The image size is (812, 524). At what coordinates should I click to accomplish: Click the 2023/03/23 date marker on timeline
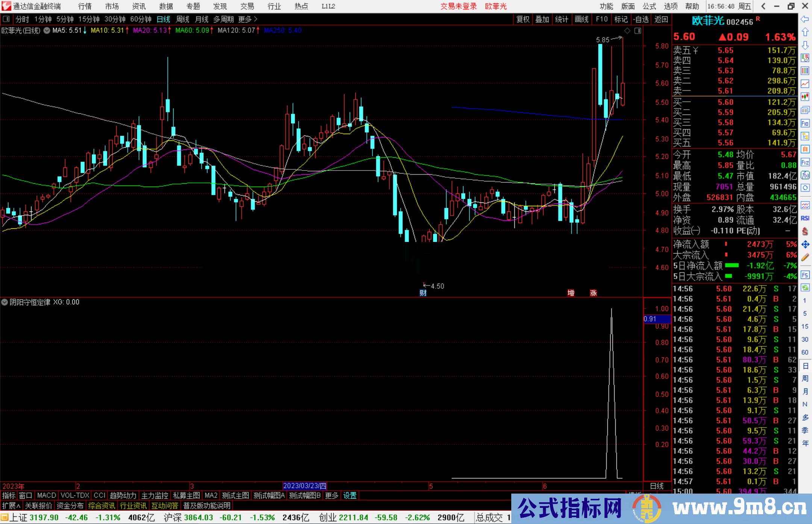(305, 486)
